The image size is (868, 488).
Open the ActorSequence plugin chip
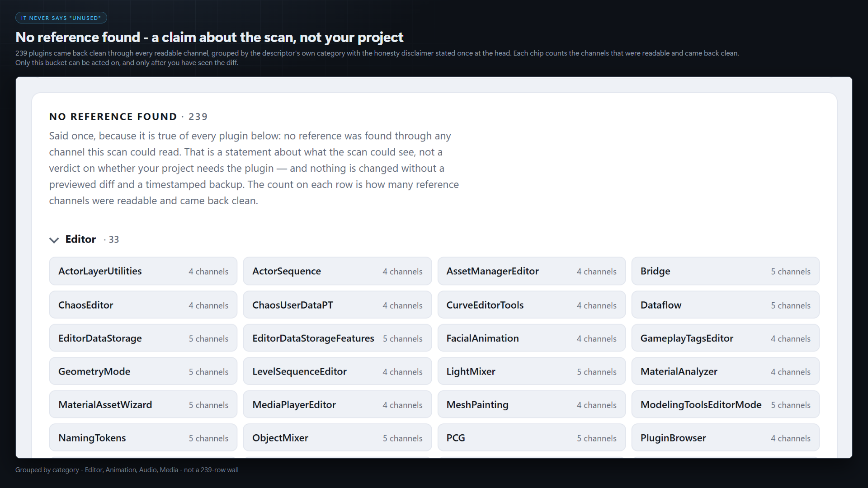point(337,271)
